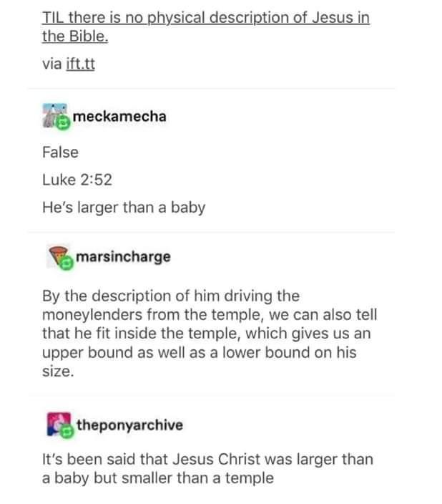The image size is (442, 504).
Task: Click the word "size." ending marsincharge's comment
Action: (57, 372)
